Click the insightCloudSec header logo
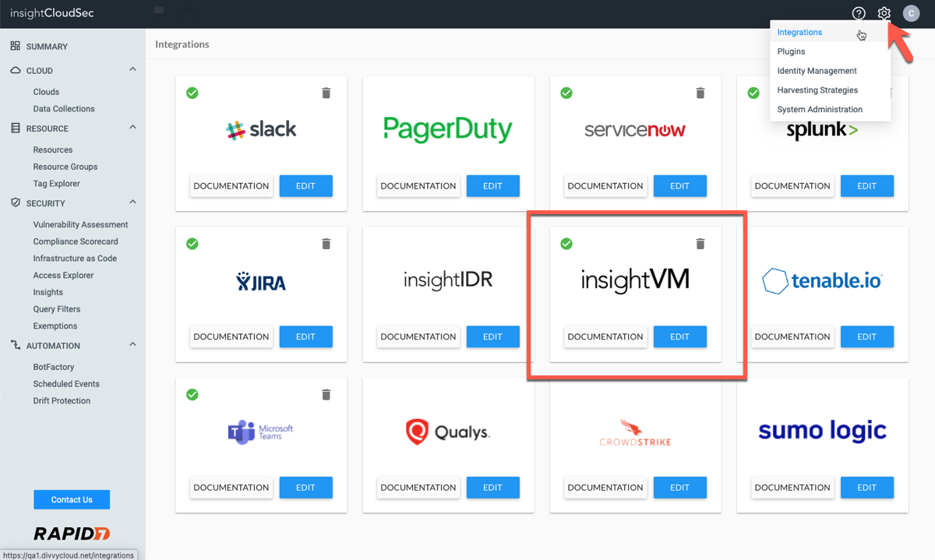This screenshot has width=935, height=560. [52, 13]
